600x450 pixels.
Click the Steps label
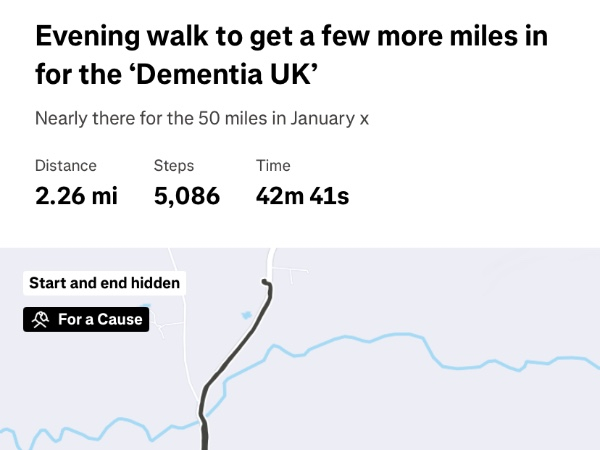point(174,166)
